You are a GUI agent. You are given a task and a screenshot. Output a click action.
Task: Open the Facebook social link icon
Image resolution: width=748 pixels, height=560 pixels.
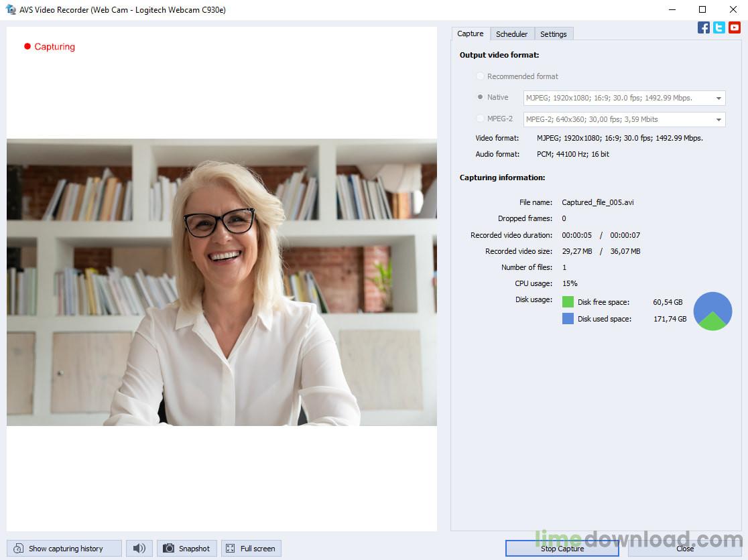click(x=703, y=27)
